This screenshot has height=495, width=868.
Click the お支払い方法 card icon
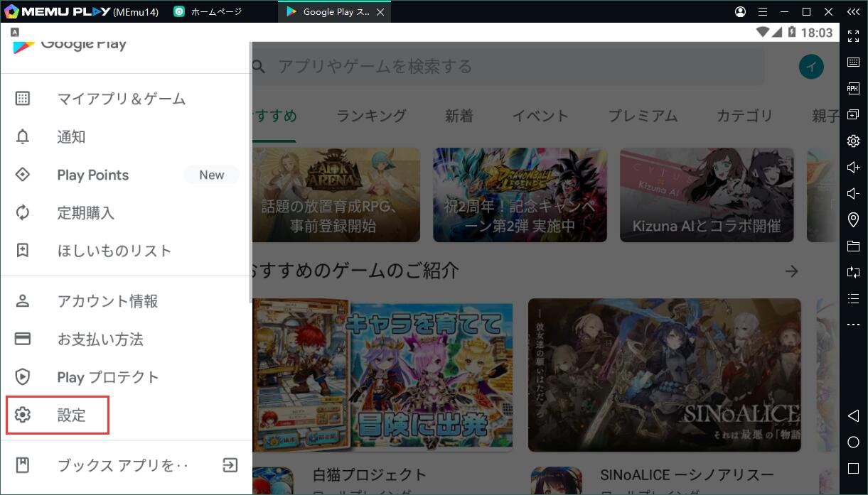click(23, 339)
